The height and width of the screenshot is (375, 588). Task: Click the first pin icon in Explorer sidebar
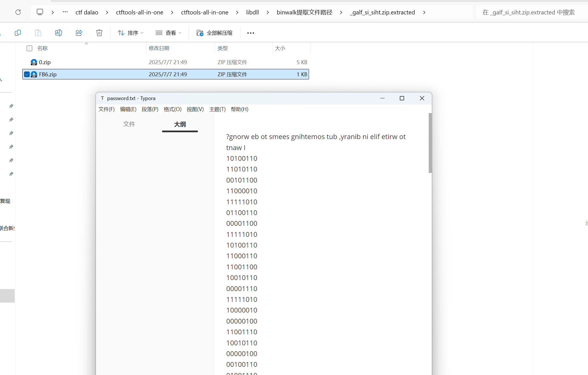(11, 106)
